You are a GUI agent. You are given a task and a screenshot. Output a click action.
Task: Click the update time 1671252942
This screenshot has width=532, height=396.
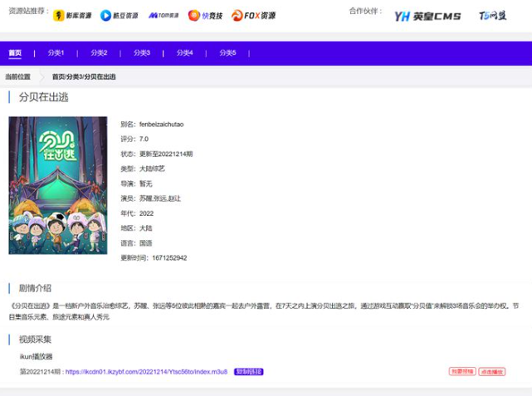[x=169, y=258]
